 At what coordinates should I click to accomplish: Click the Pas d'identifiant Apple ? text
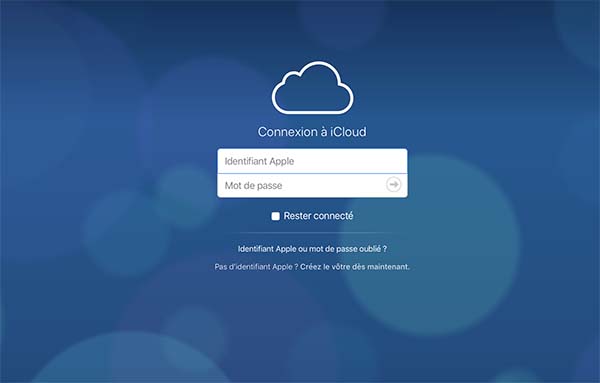coord(256,267)
